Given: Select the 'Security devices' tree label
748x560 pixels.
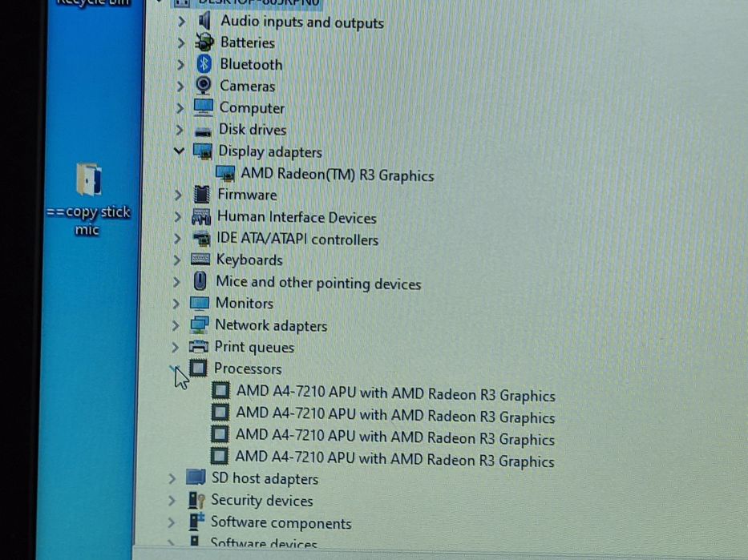Looking at the screenshot, I should coord(262,500).
